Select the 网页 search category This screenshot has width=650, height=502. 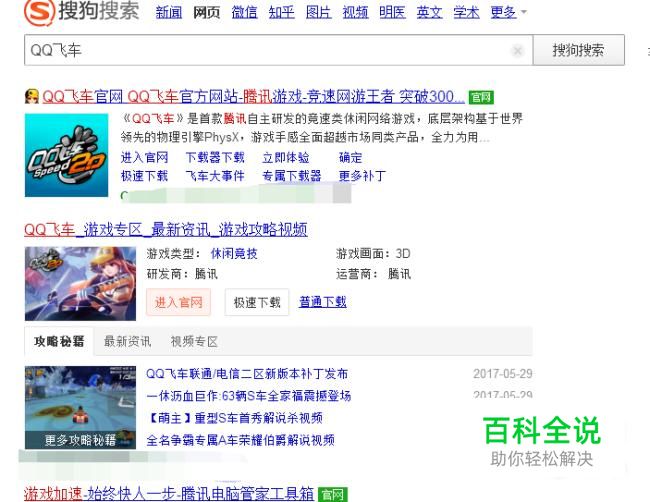[206, 12]
